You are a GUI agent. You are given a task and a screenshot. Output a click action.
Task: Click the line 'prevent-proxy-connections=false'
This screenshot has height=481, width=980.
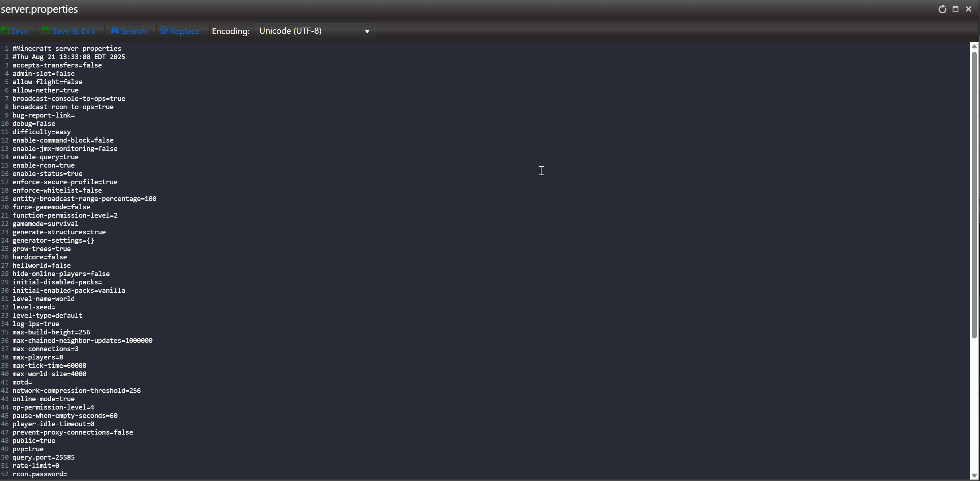click(x=73, y=432)
